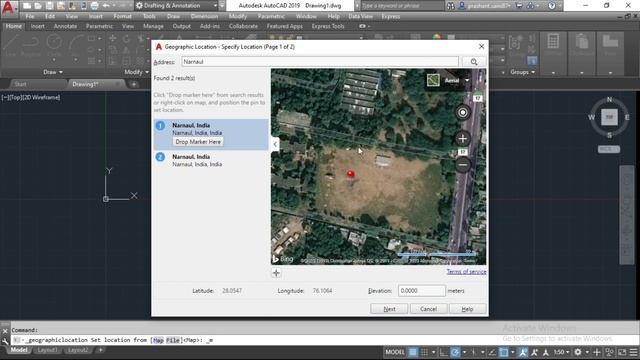Open the WCS dropdown under the ViewCube
The height and width of the screenshot is (360, 640).
pyautogui.click(x=609, y=149)
